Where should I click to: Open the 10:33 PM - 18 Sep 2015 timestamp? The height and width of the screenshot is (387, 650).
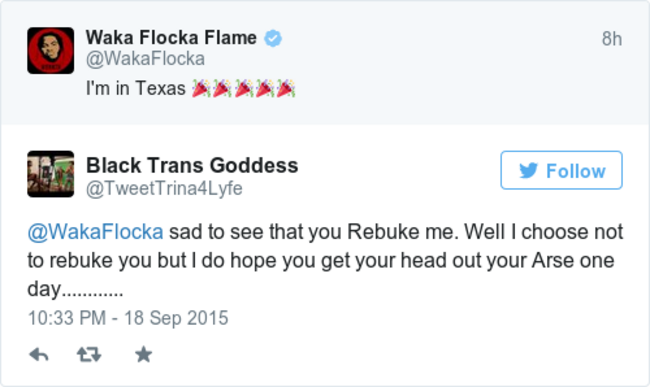(x=128, y=318)
